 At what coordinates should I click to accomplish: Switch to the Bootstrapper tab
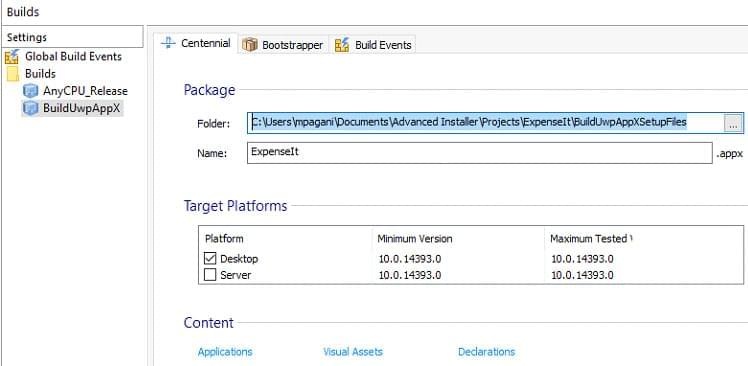click(284, 45)
